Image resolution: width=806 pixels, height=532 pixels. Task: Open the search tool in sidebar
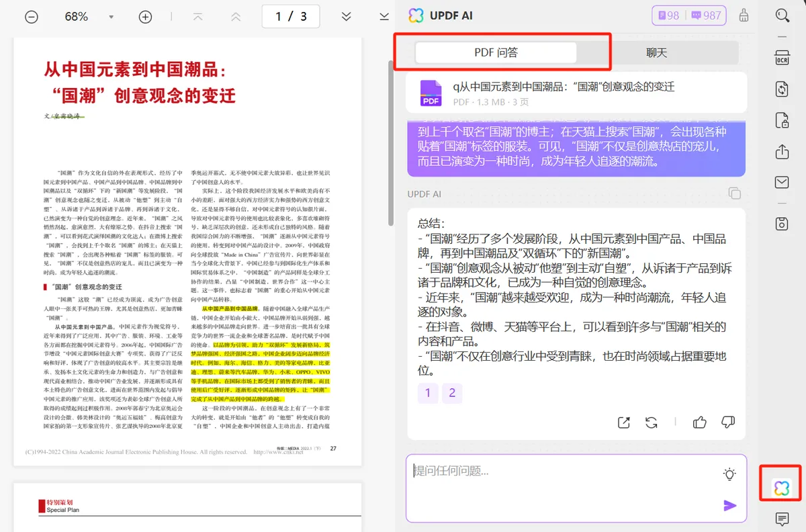point(782,16)
